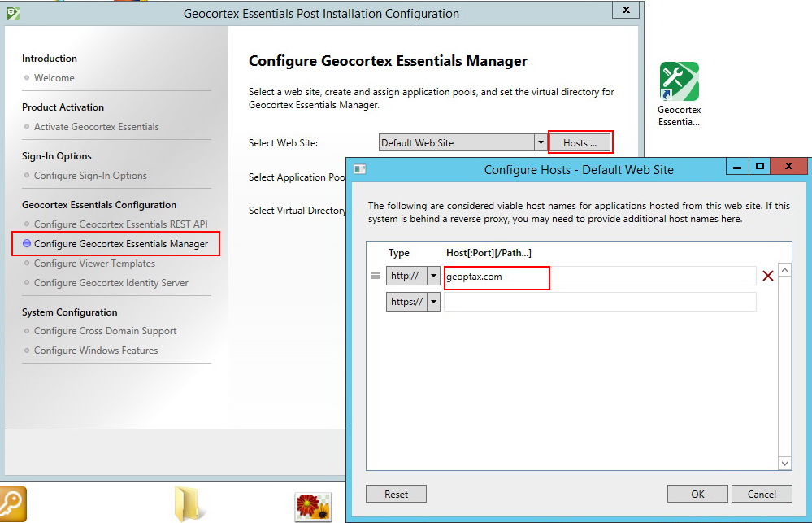Go to Activate Geocortex Essentials step
812x523 pixels.
(97, 126)
